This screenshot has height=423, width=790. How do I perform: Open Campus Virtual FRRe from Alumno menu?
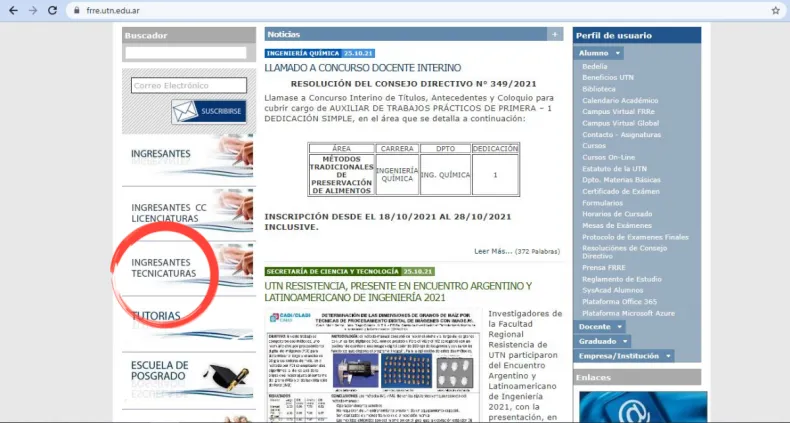point(614,111)
